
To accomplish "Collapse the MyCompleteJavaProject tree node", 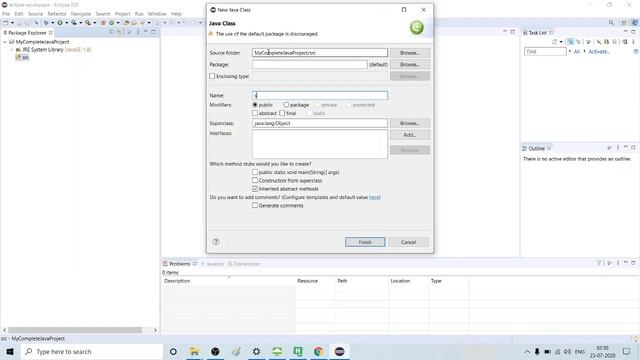I will (5, 42).
